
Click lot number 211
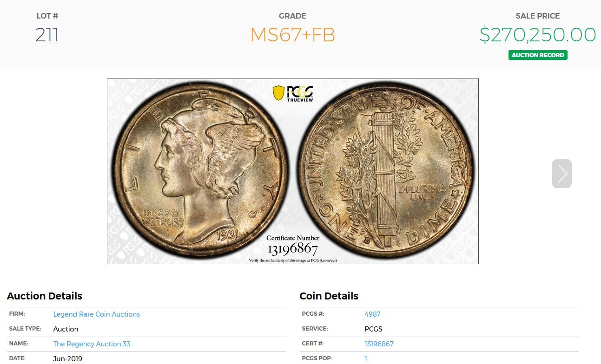47,35
